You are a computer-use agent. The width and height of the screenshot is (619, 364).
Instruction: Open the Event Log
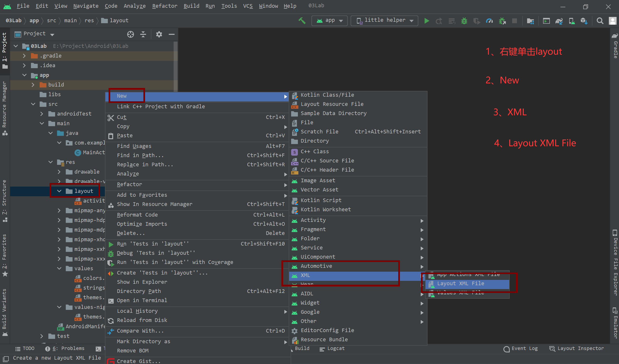521,349
